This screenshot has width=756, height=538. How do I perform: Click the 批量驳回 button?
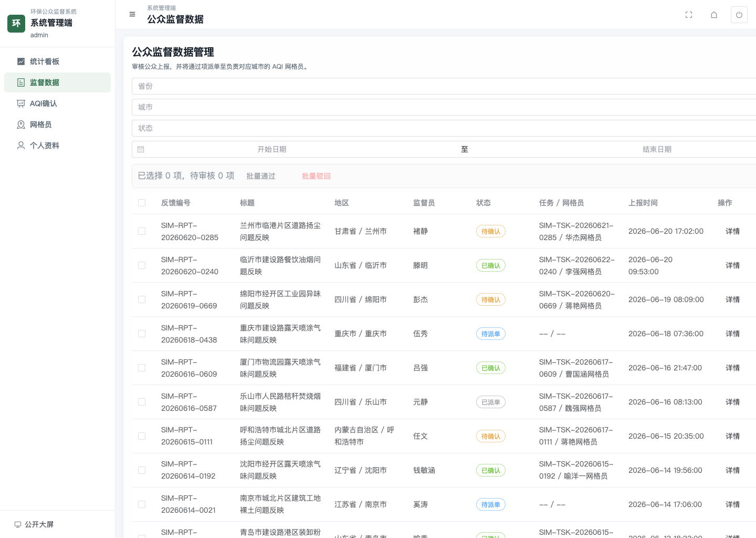[x=316, y=176]
